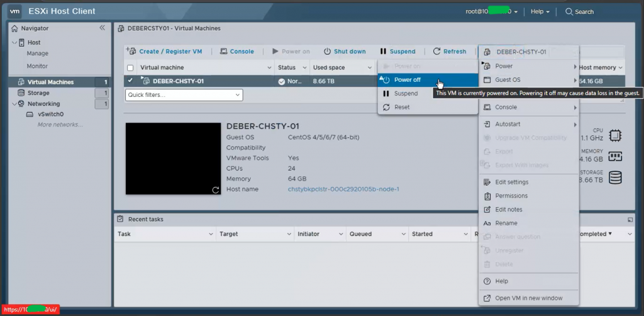Select Storage in the Navigator
644x316 pixels.
pos(38,93)
